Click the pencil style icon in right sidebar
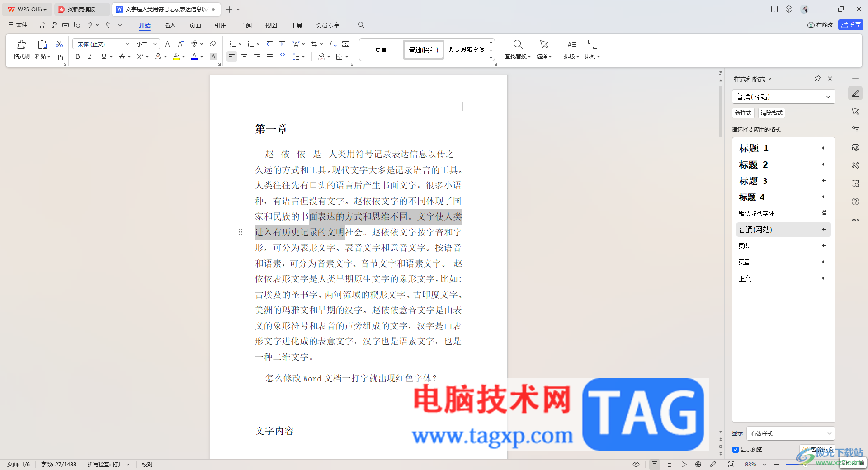The width and height of the screenshot is (868, 470). (x=855, y=93)
